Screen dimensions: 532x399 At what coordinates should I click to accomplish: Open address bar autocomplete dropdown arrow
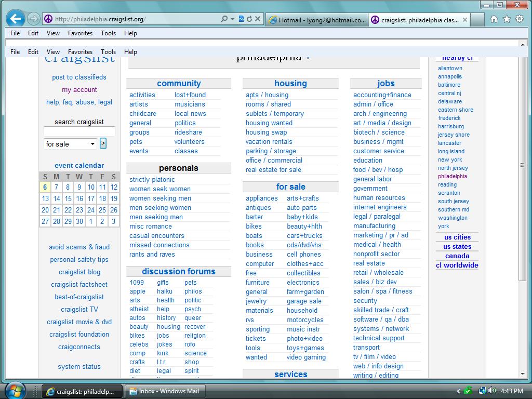pyautogui.click(x=232, y=19)
